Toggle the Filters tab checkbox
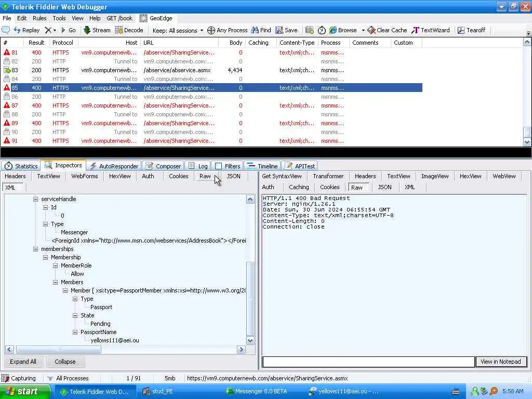Screen dimensions: 532x399 point(219,166)
